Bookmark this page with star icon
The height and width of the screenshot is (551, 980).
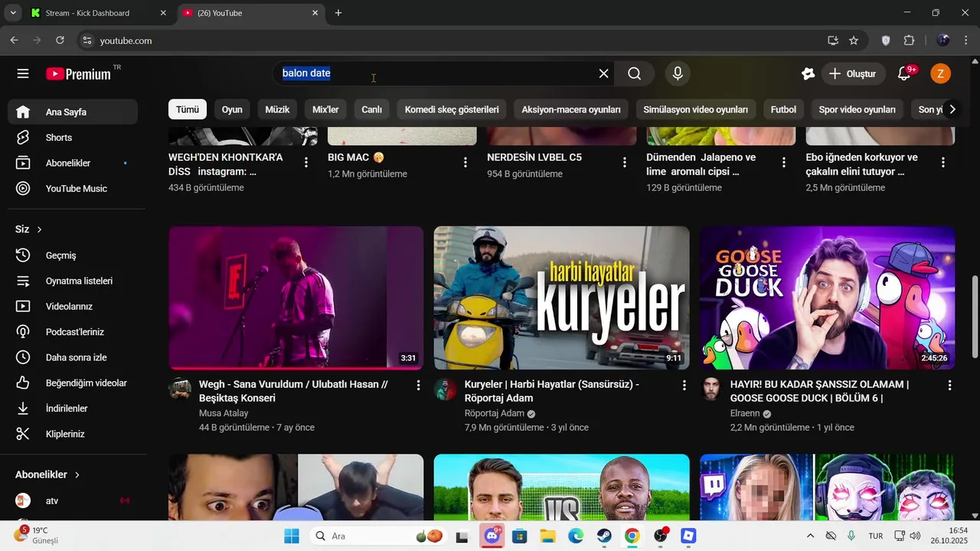pyautogui.click(x=854, y=41)
